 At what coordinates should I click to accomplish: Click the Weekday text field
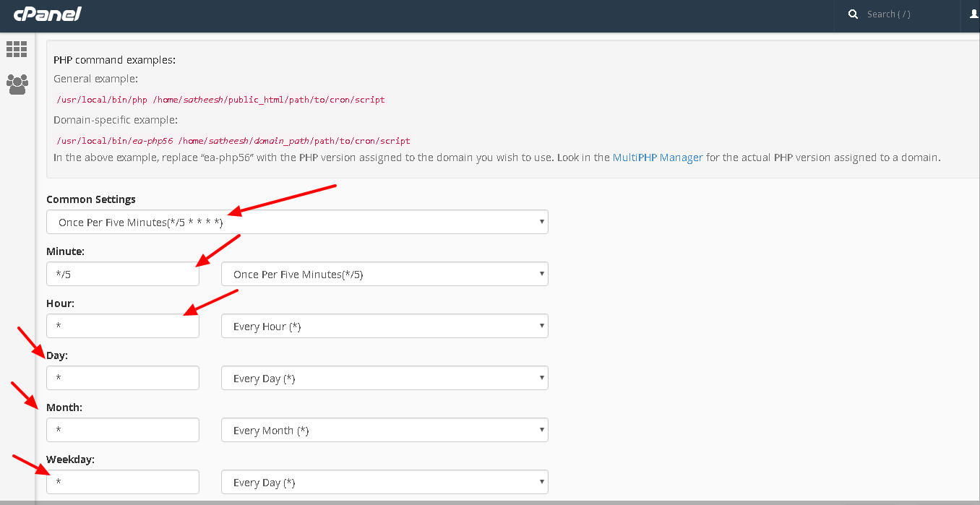click(123, 482)
